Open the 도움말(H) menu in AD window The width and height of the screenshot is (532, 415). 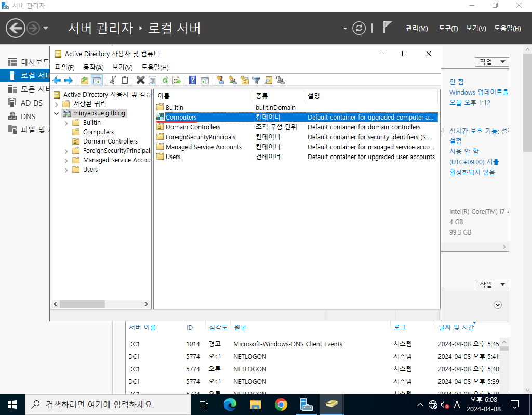point(155,67)
